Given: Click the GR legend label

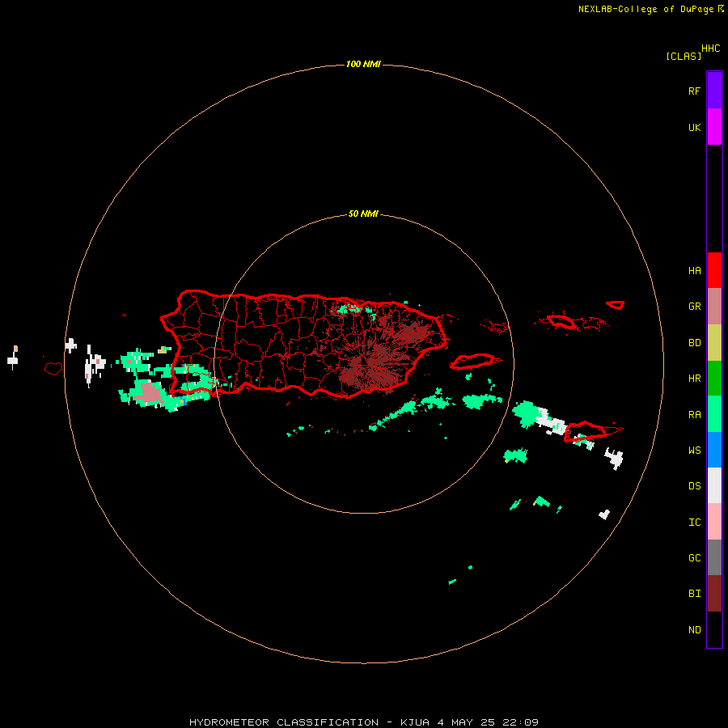Looking at the screenshot, I should tap(694, 307).
